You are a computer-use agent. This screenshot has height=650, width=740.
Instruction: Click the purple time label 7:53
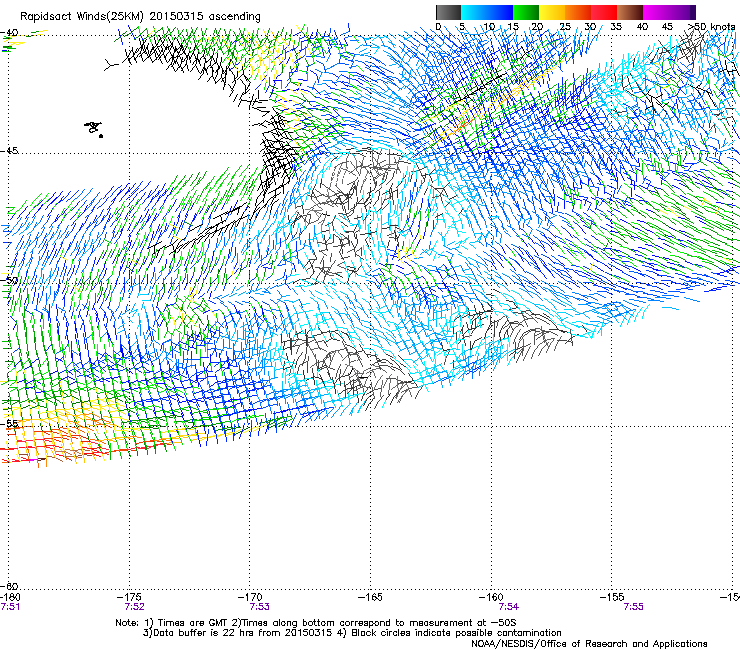pyautogui.click(x=260, y=607)
